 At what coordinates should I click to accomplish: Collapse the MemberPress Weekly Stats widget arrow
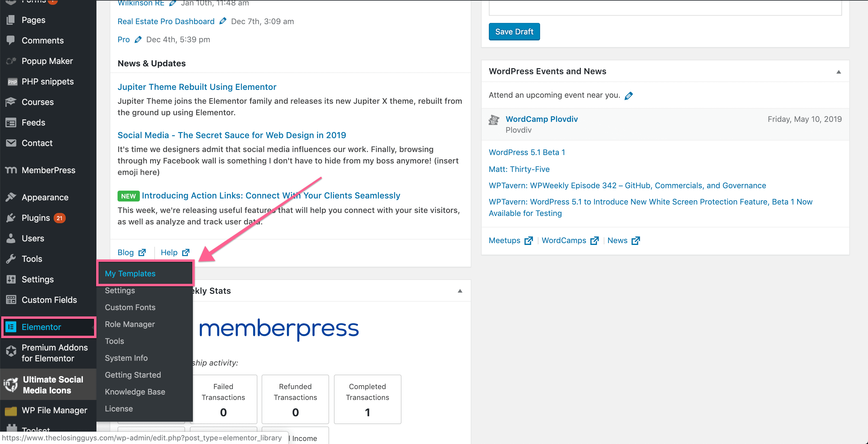(460, 291)
